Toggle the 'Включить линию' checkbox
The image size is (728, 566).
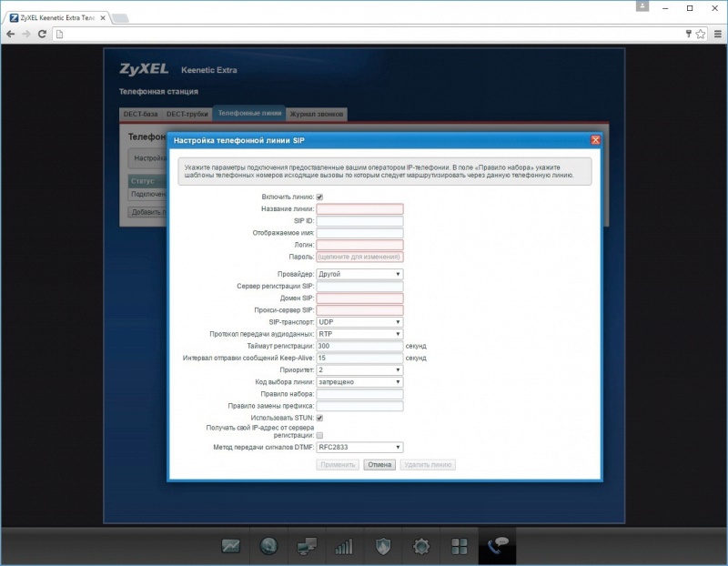click(x=319, y=197)
